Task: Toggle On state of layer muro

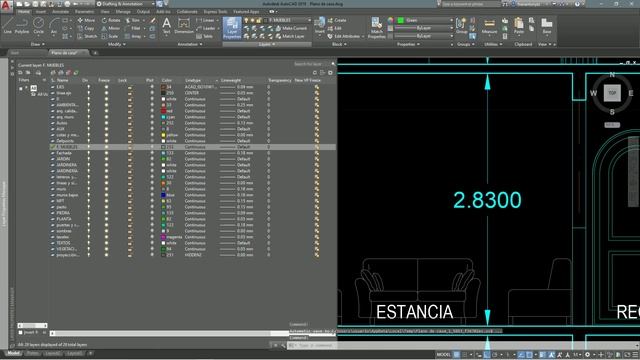Action: point(89,189)
